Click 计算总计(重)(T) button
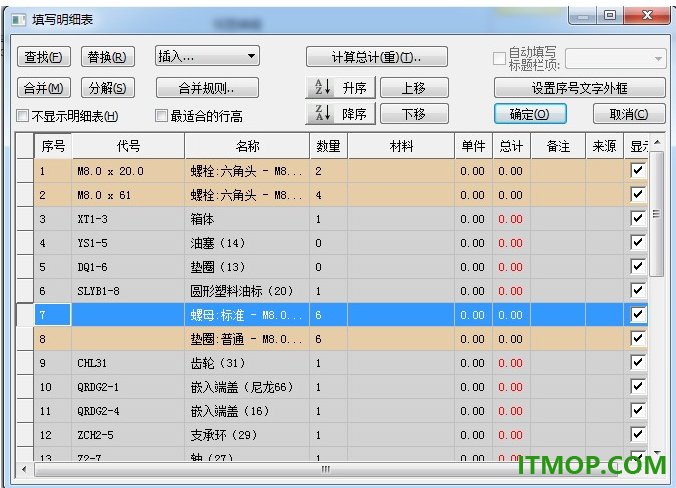 click(377, 56)
